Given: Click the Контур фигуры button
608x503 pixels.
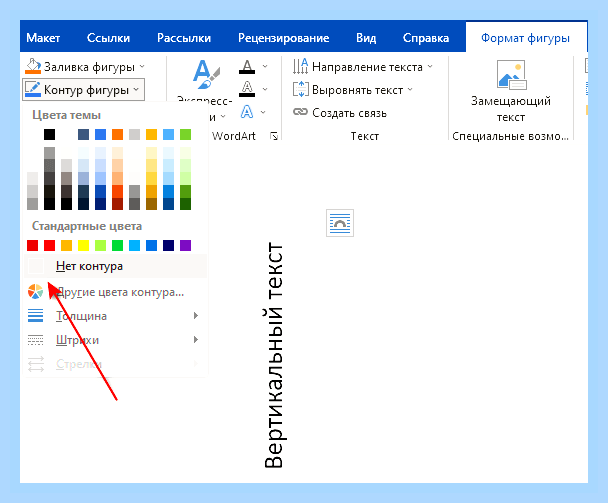Looking at the screenshot, I should click(83, 90).
